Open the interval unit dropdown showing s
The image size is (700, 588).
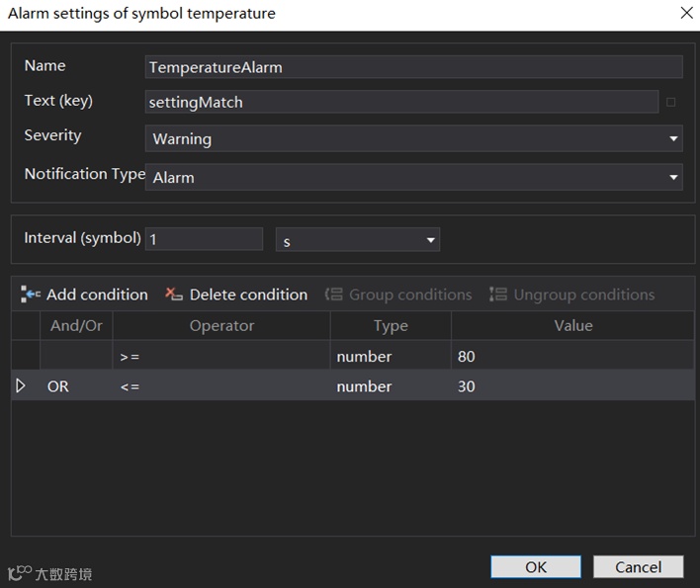click(x=431, y=240)
